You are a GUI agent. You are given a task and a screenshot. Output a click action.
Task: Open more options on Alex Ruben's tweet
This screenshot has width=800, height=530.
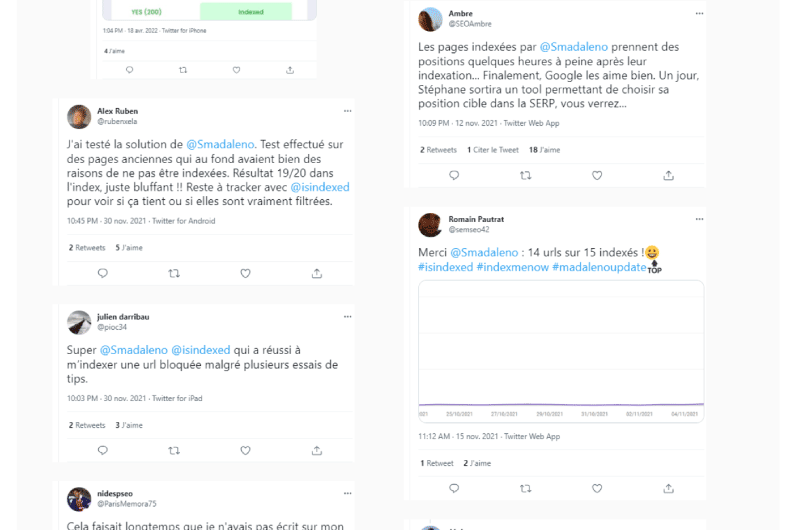[347, 111]
